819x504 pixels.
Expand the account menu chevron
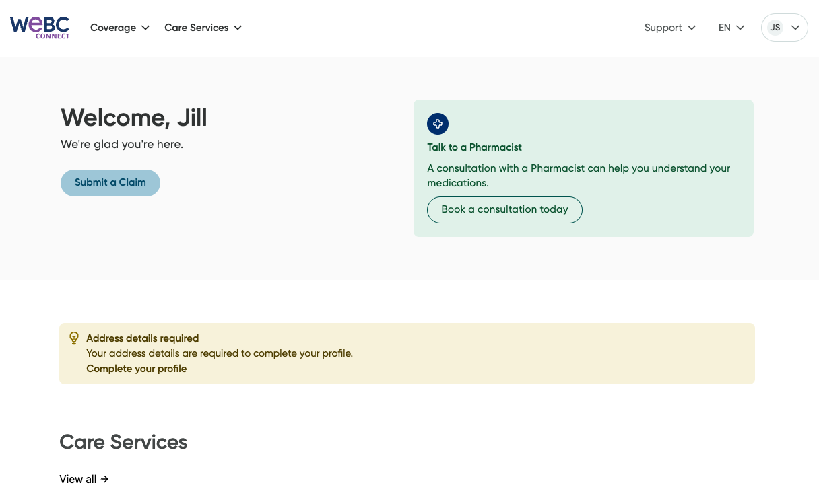pyautogui.click(x=795, y=28)
